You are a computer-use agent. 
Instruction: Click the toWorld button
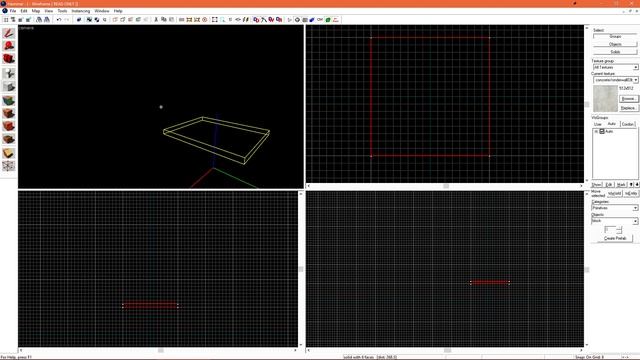point(614,193)
